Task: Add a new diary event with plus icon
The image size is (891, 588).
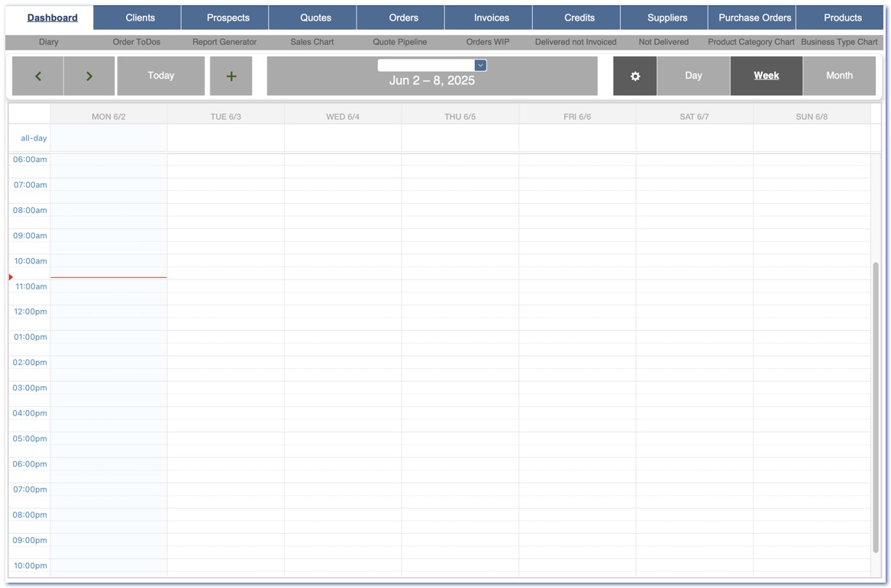Action: (231, 76)
